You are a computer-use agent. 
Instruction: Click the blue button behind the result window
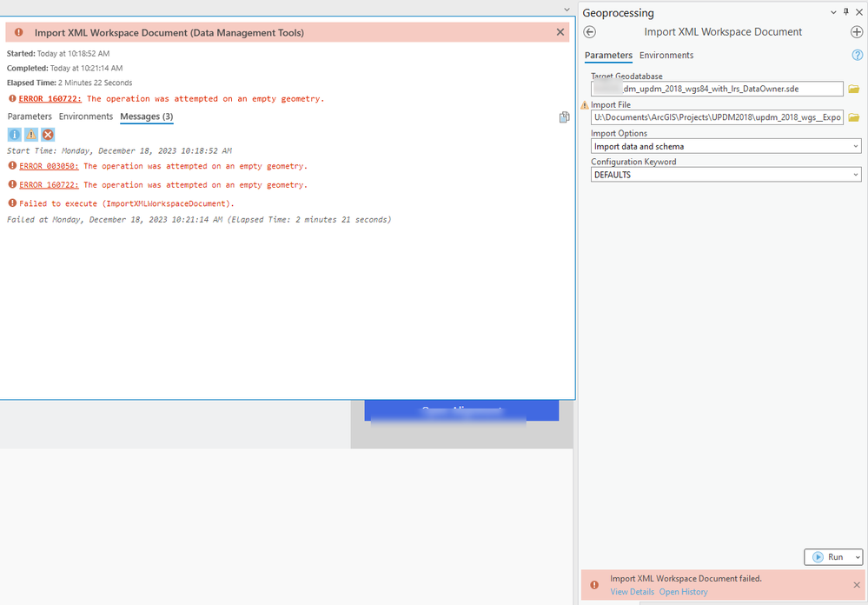pos(461,410)
